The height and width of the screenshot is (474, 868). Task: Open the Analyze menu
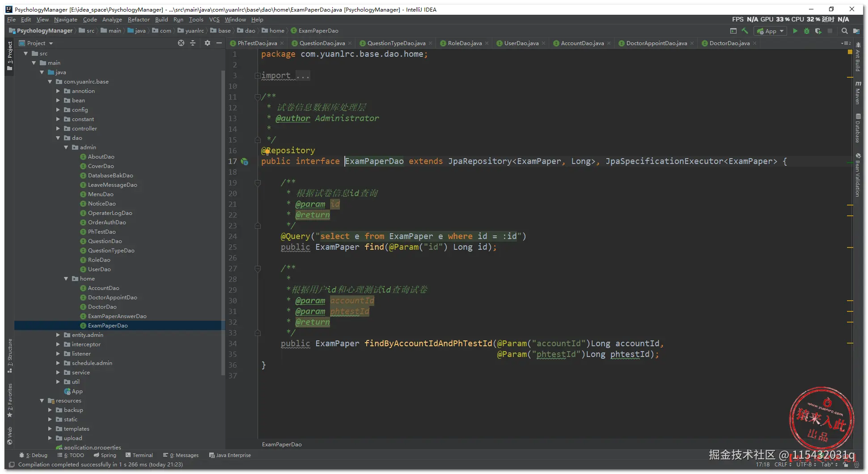click(x=112, y=20)
